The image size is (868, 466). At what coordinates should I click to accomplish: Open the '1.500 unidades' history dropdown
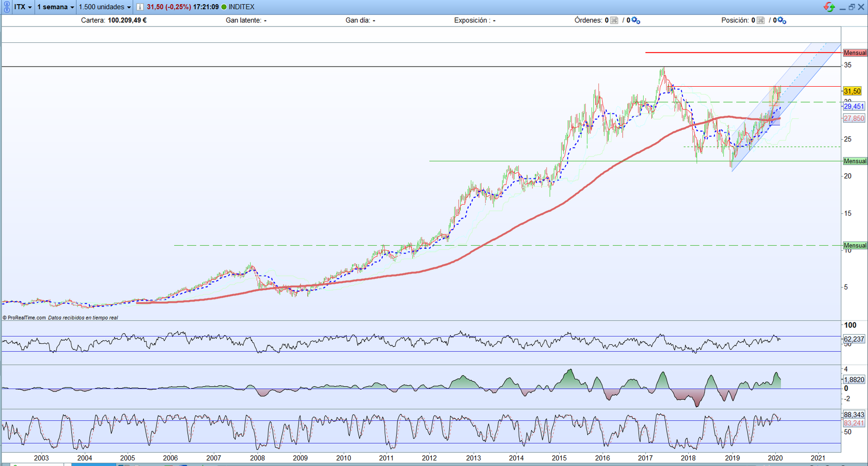point(105,7)
